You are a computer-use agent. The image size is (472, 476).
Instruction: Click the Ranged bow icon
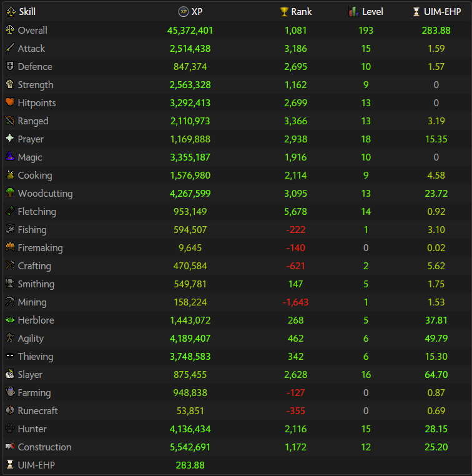[x=10, y=121]
